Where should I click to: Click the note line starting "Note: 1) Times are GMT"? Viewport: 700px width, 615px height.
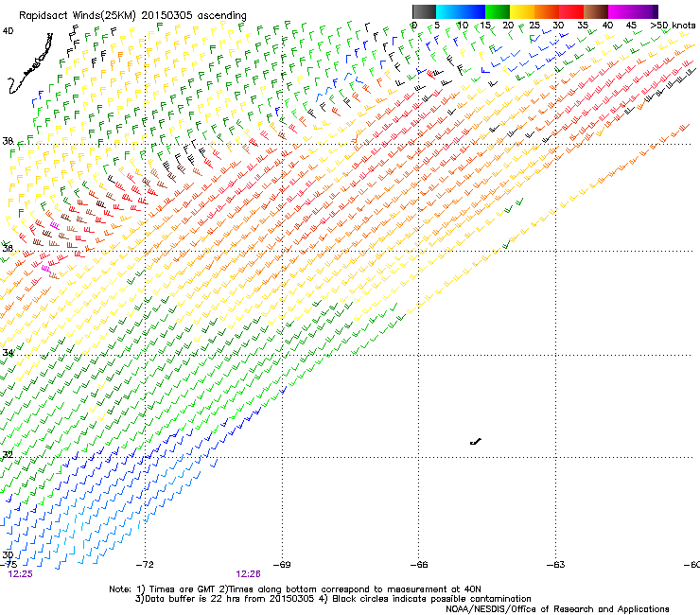(295, 589)
